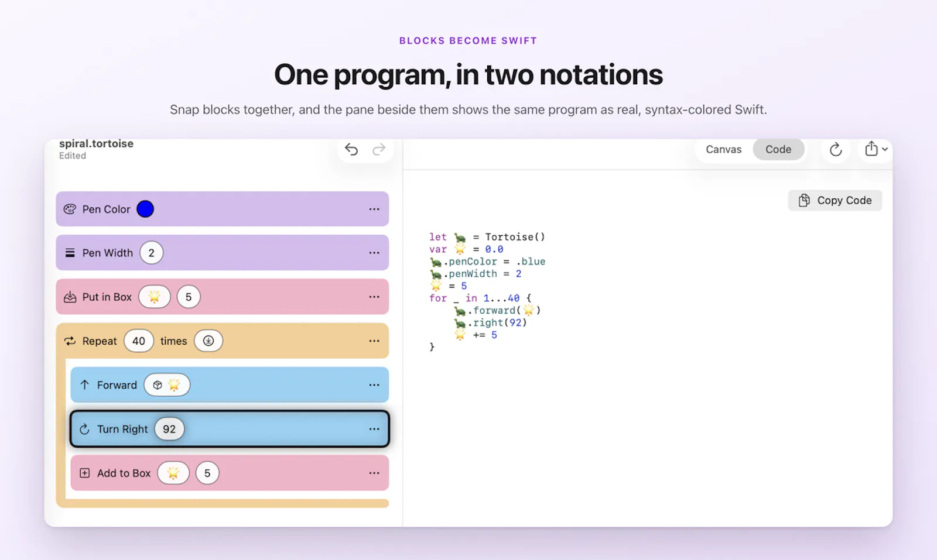The image size is (937, 560).
Task: Open the Add to Box block options menu
Action: 374,473
